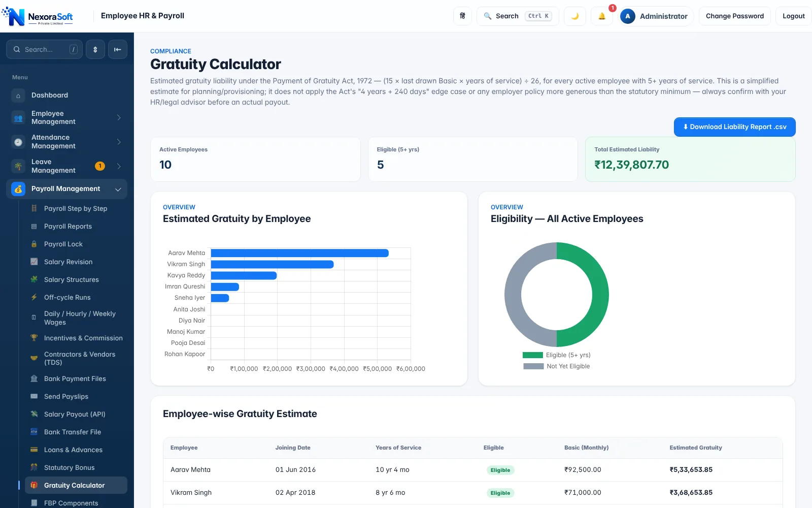Open Loans & Advances

[x=76, y=450]
